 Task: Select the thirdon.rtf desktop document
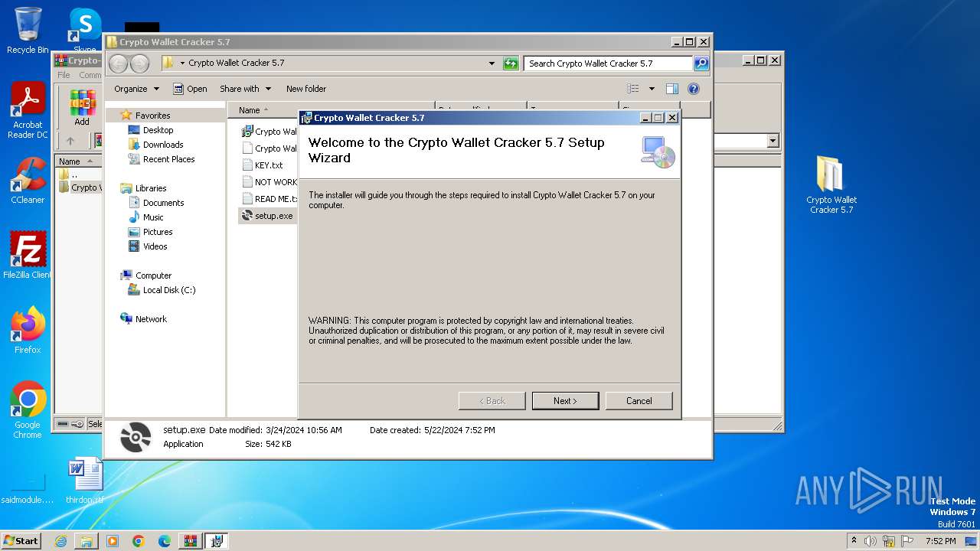coord(84,481)
